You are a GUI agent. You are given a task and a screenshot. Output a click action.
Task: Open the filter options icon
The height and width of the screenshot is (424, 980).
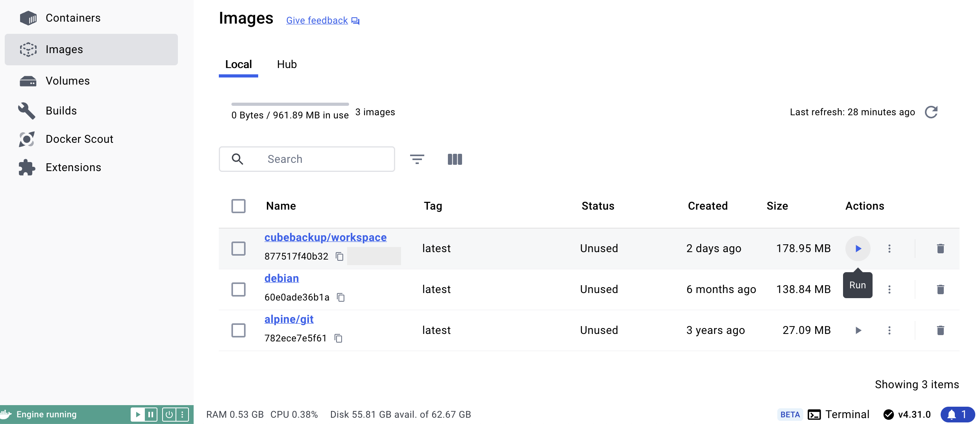tap(417, 159)
